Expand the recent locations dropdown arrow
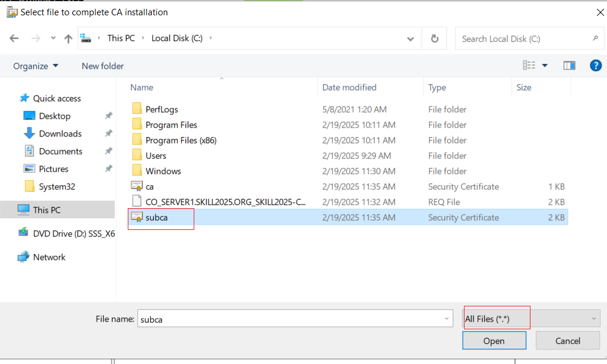 pos(53,38)
